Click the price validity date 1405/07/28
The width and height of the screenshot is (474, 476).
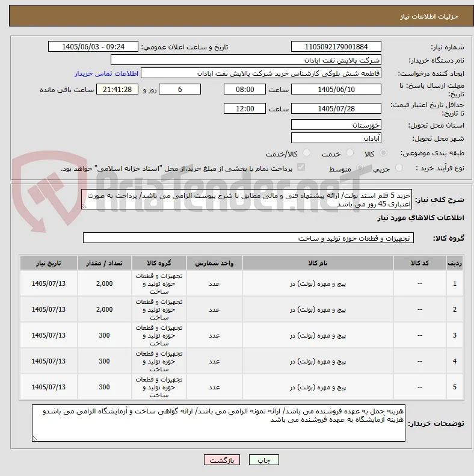click(336, 109)
